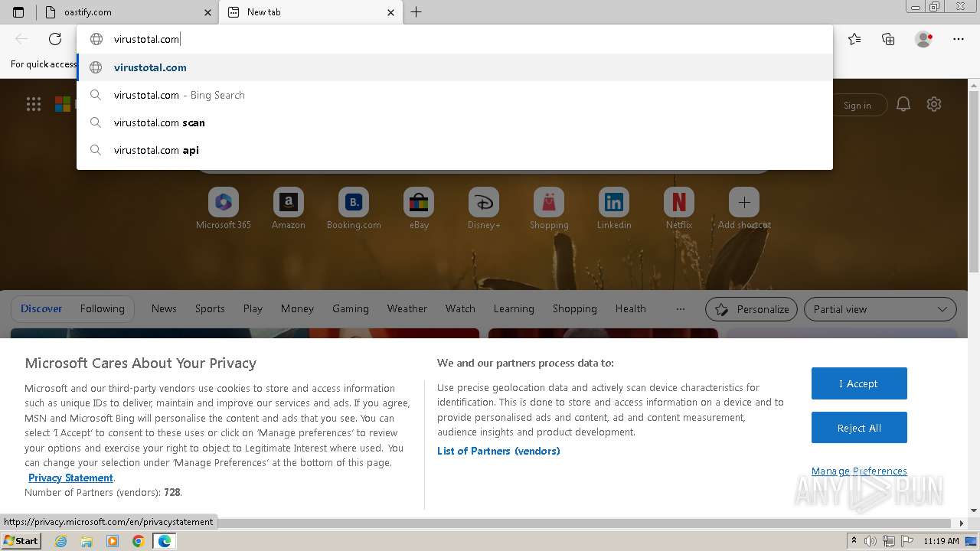Viewport: 980px width, 551px height.
Task: Launch Chrome from taskbar
Action: (x=138, y=541)
